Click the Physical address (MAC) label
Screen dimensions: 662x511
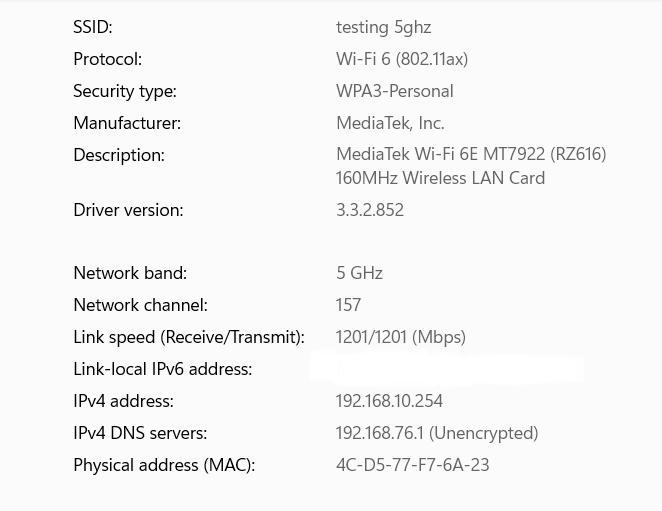click(x=164, y=465)
